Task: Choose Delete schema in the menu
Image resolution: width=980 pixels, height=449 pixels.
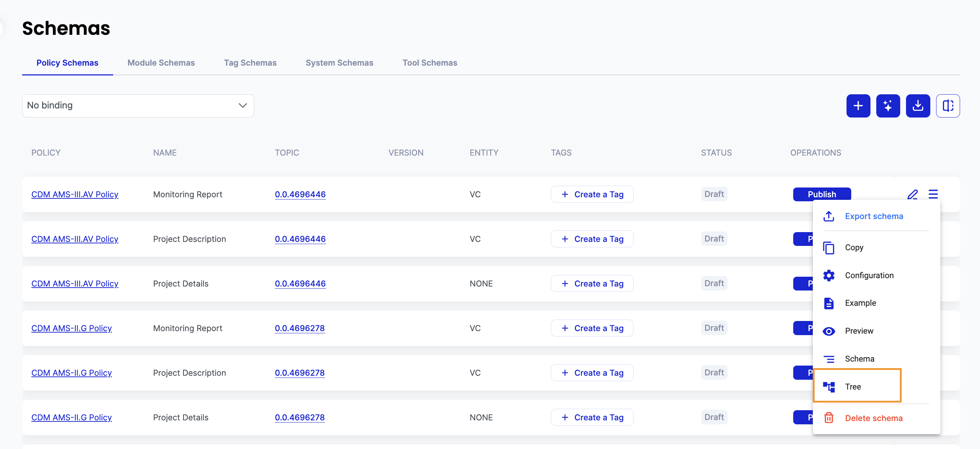Action: (x=873, y=418)
